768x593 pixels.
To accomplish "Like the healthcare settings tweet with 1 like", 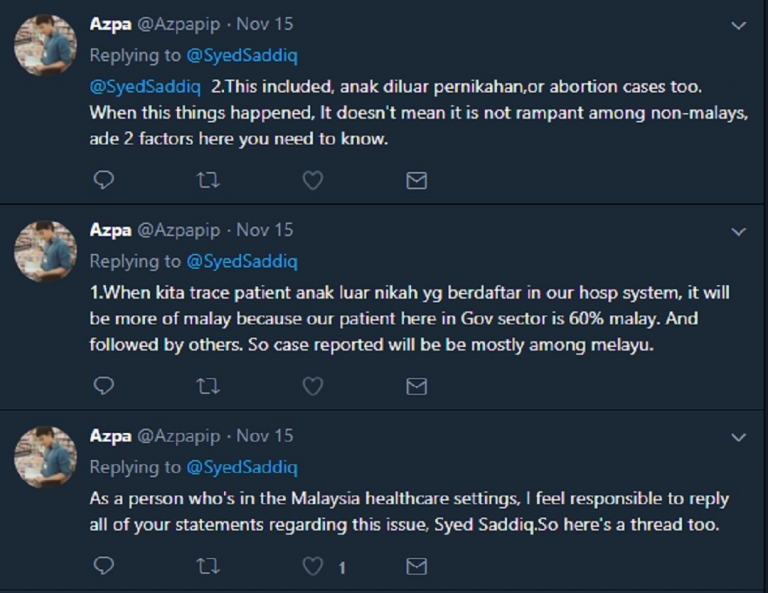I will [312, 566].
